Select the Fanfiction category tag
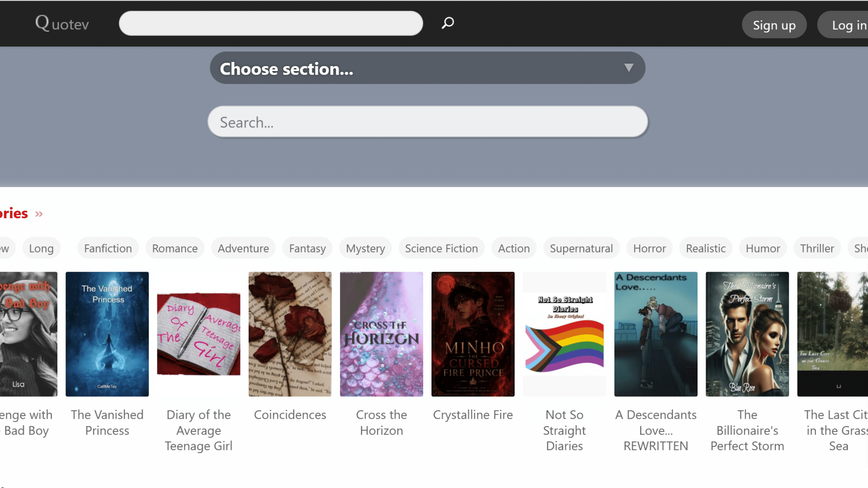Viewport: 868px width, 488px height. (108, 248)
